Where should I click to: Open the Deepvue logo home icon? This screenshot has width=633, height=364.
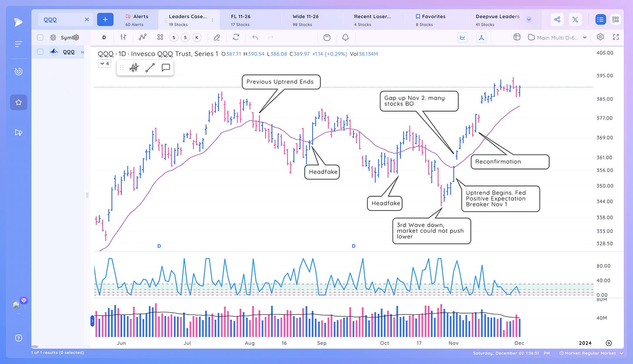click(x=18, y=22)
